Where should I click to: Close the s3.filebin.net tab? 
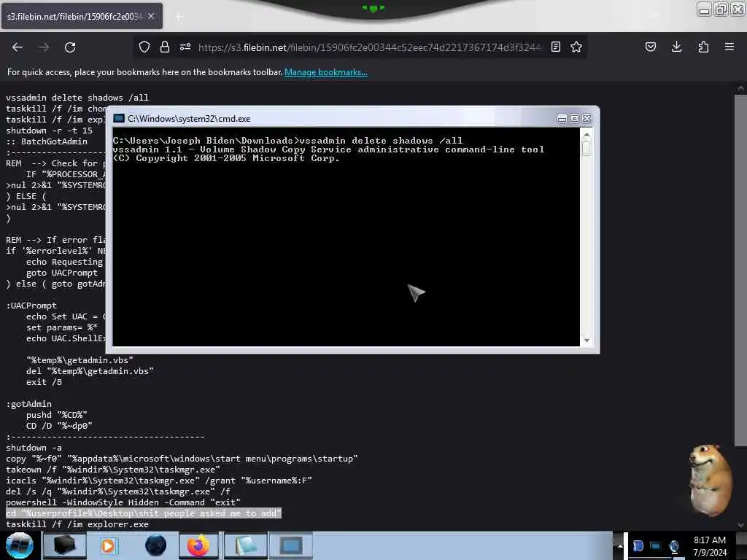pos(151,16)
